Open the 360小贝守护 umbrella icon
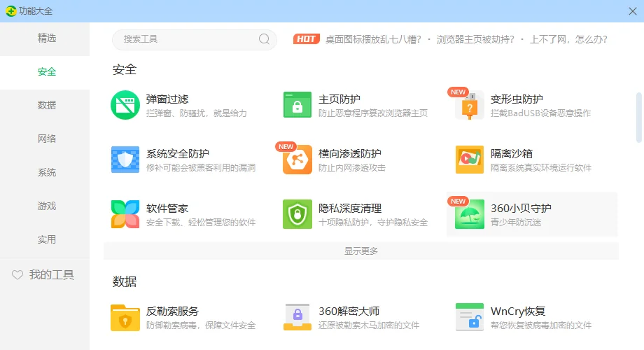 coord(470,214)
